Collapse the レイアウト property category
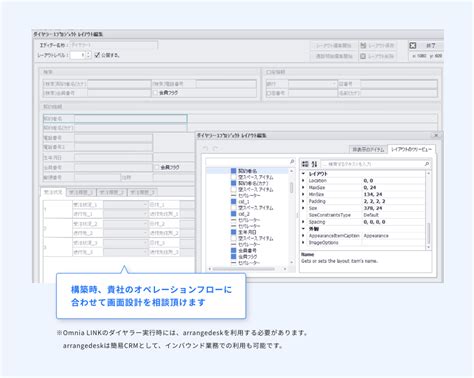Image resolution: width=474 pixels, height=378 pixels. tap(303, 174)
